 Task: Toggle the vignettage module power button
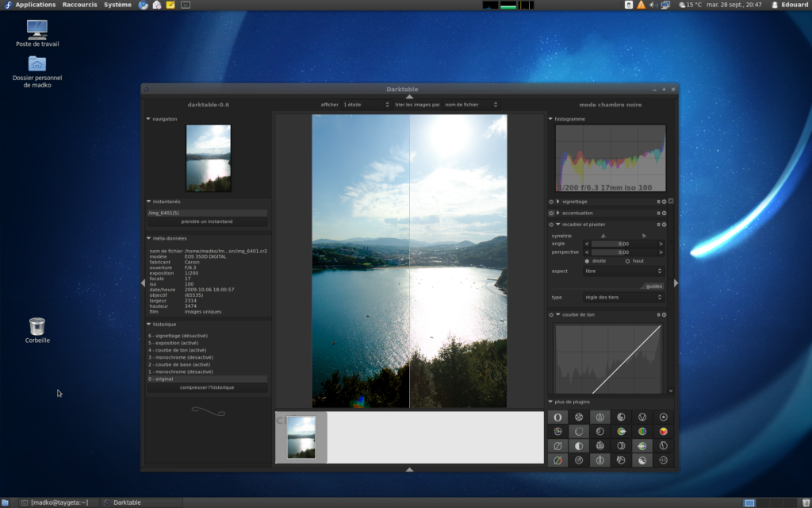(551, 202)
